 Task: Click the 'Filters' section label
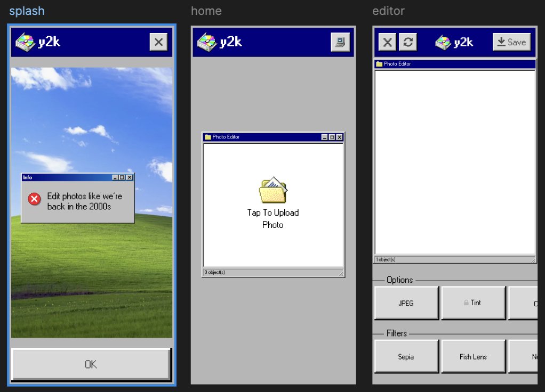[x=397, y=333]
